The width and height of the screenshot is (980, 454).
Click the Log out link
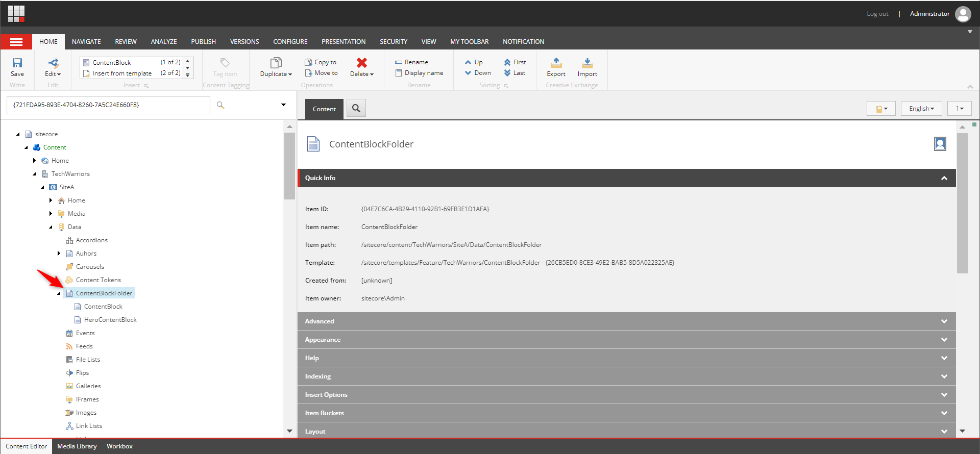pyautogui.click(x=877, y=14)
